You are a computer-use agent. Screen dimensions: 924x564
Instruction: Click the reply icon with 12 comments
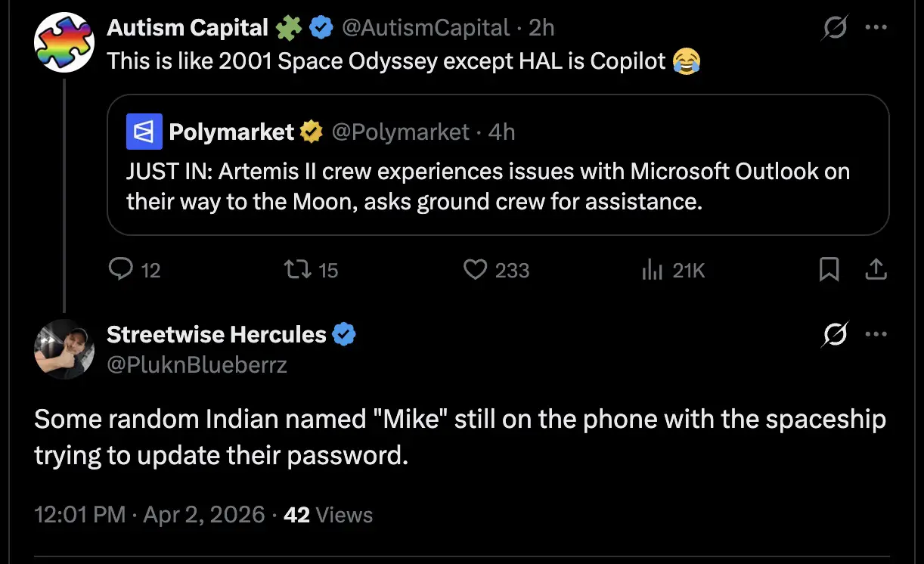tap(121, 269)
